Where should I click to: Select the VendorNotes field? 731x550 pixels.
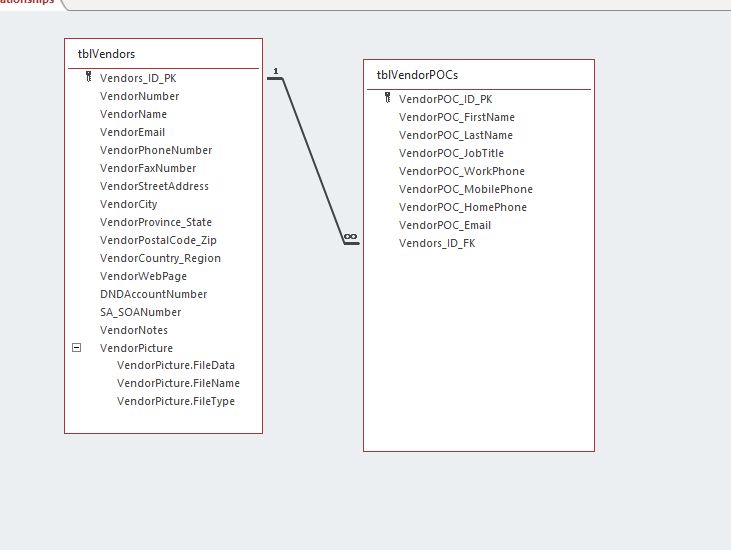(134, 330)
